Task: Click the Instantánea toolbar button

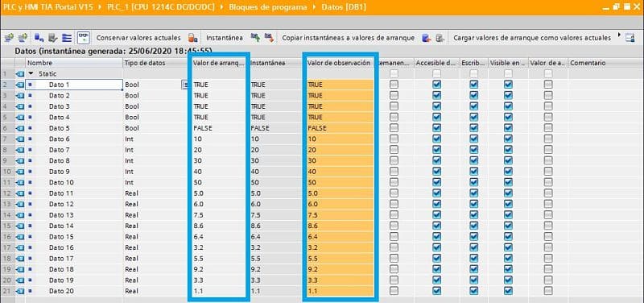Action: pyautogui.click(x=225, y=38)
